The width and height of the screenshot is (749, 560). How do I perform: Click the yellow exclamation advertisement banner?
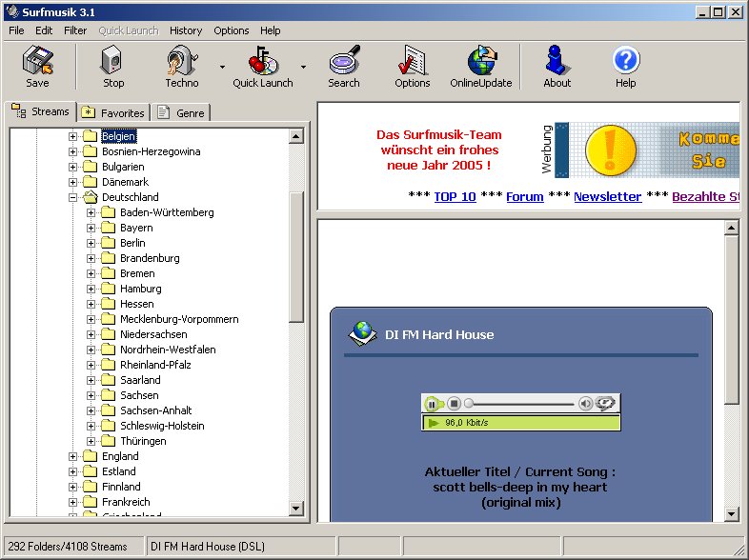pos(647,150)
